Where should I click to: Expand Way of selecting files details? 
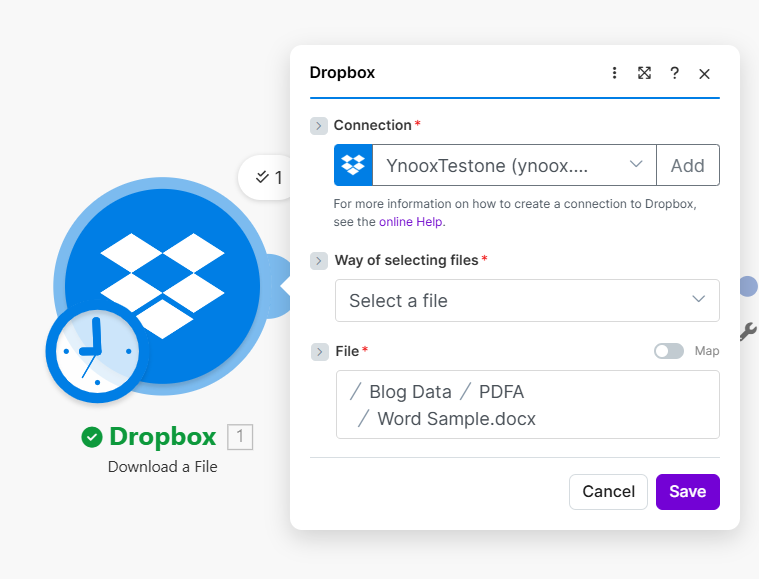pyautogui.click(x=319, y=261)
